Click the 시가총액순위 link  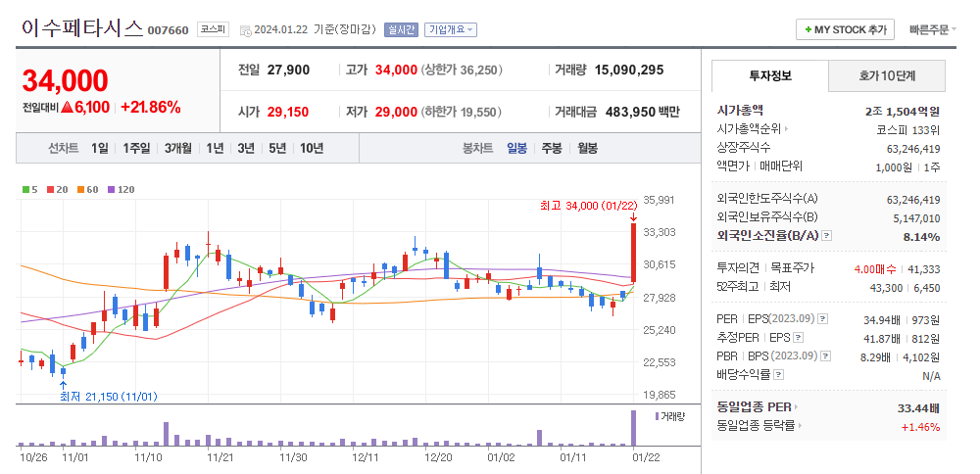click(x=749, y=130)
